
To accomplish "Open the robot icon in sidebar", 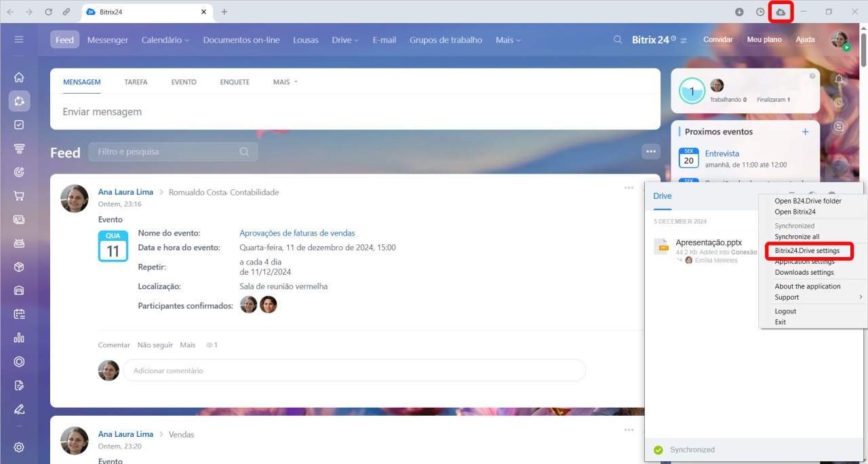I will click(19, 244).
